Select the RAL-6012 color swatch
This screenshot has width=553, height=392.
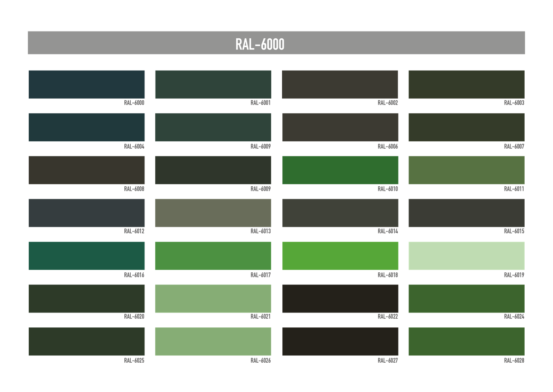pos(86,213)
